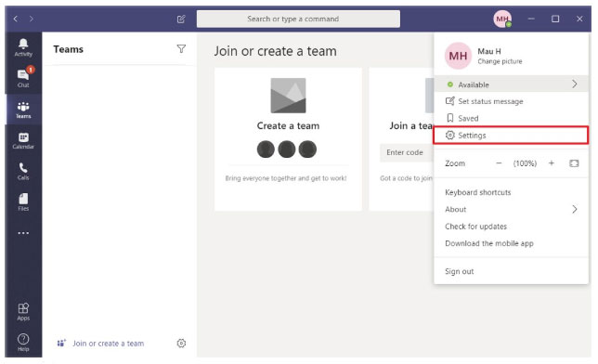
Task: Select the Teams sidebar icon
Action: click(23, 110)
